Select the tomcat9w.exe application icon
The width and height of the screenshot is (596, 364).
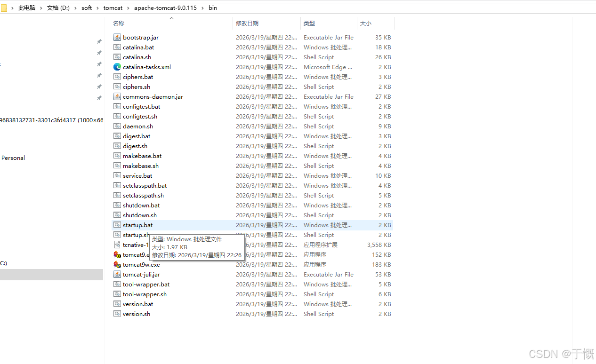coord(117,264)
